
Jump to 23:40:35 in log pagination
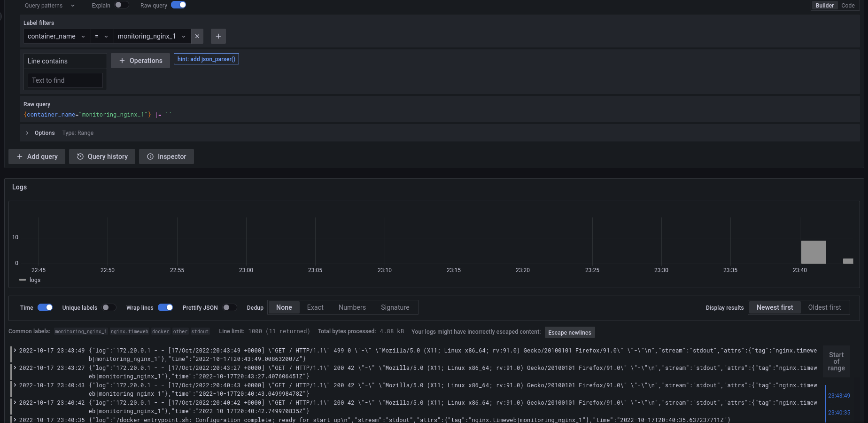pos(839,413)
